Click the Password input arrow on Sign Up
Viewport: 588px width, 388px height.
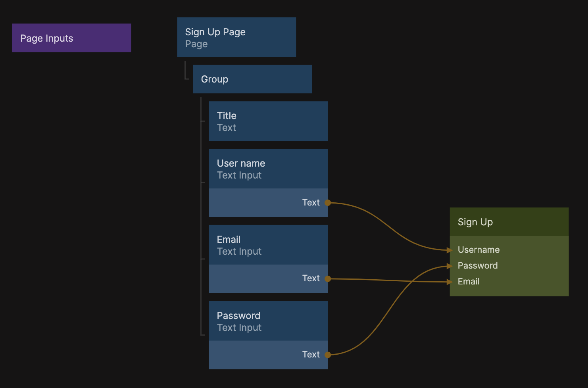coord(450,266)
